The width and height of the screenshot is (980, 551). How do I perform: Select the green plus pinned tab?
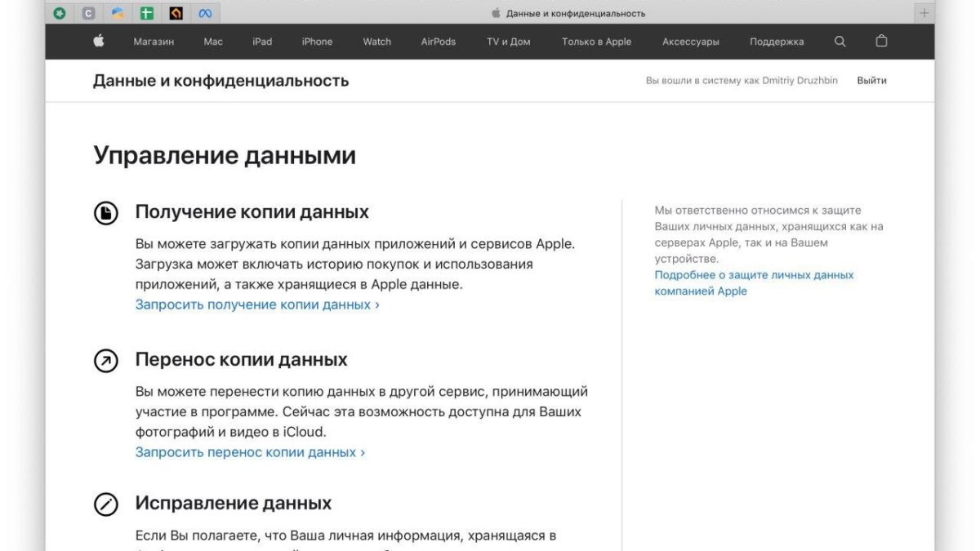tap(146, 13)
